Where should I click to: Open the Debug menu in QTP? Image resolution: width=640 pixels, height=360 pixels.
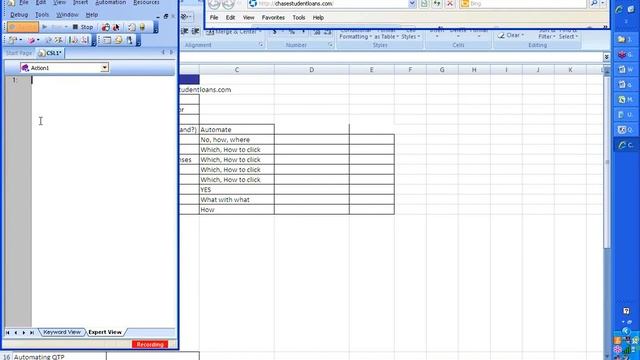click(19, 15)
